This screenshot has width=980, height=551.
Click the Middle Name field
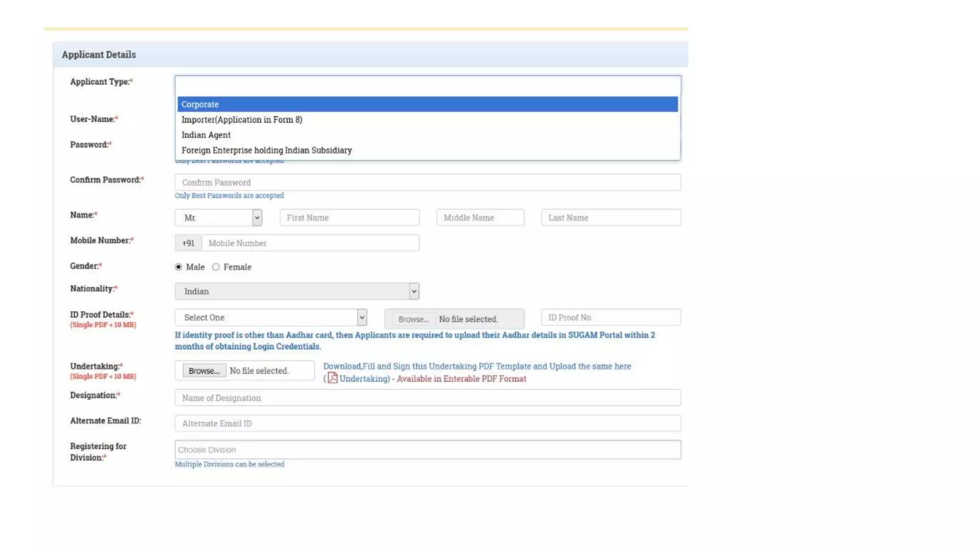click(x=480, y=218)
